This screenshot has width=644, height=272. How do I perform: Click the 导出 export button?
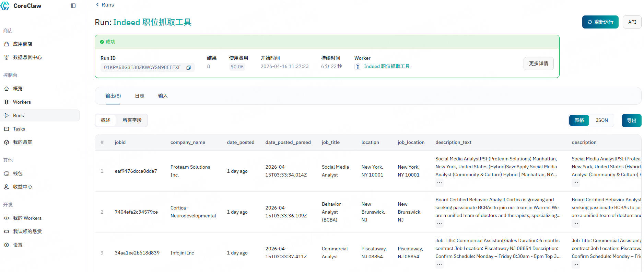[x=631, y=121]
